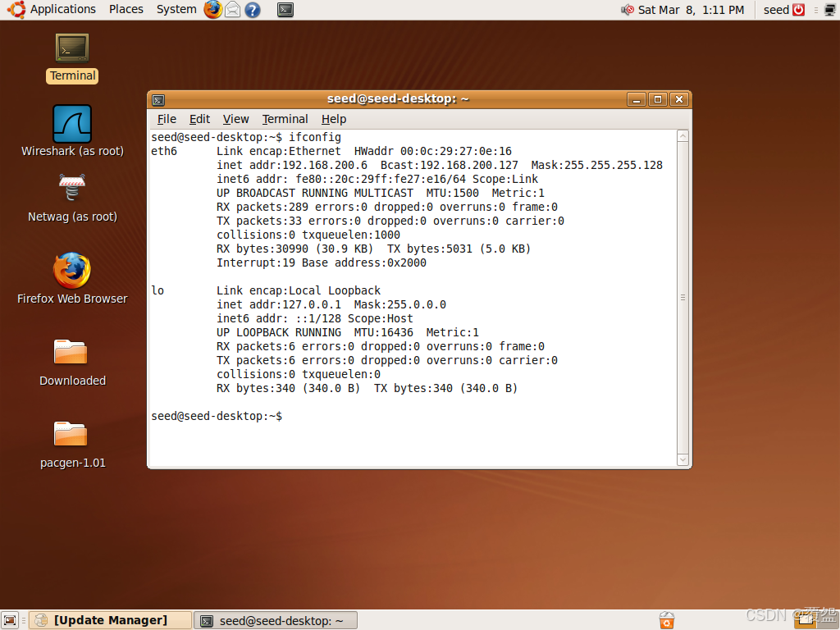Open the terminal Help menu
The height and width of the screenshot is (630, 840).
pyautogui.click(x=334, y=119)
